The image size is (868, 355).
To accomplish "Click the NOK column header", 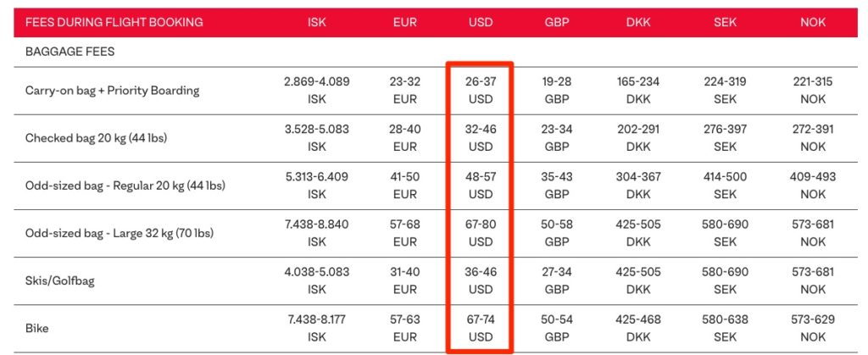I will click(813, 23).
